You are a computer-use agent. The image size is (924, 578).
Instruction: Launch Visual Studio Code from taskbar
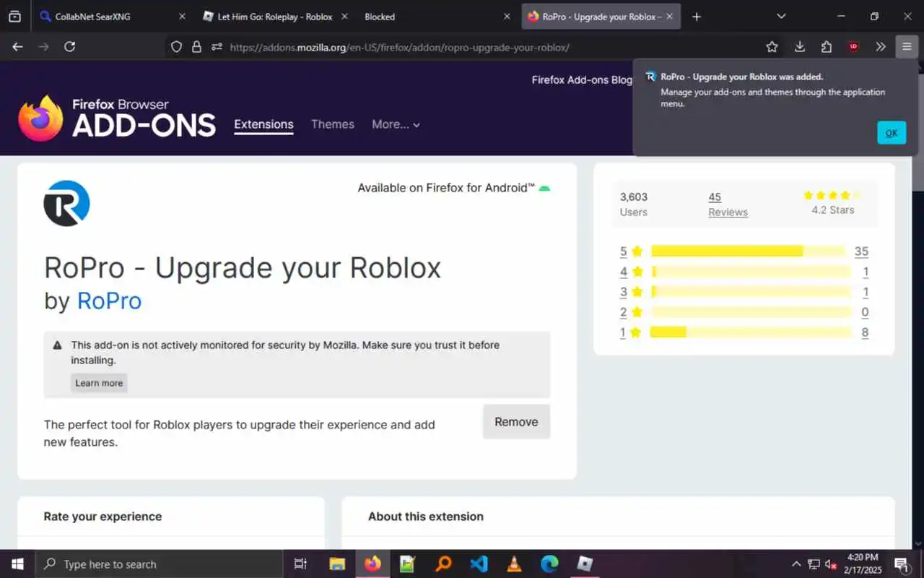tap(479, 564)
